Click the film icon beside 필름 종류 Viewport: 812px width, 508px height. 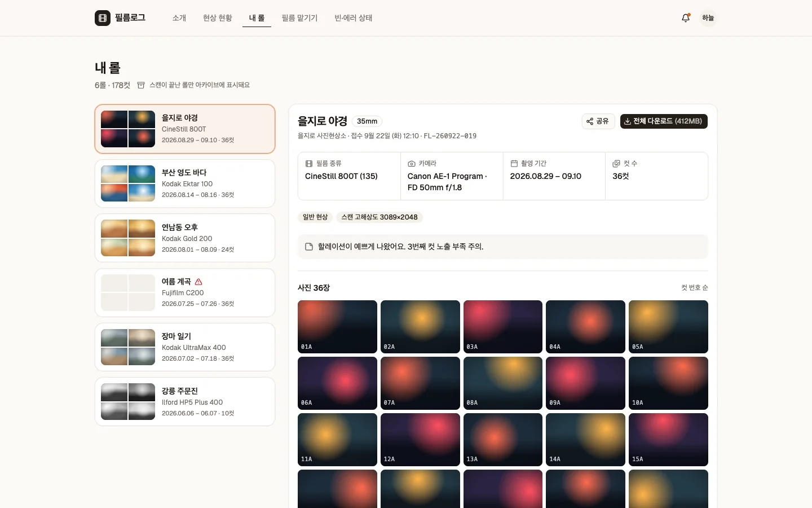tap(309, 164)
